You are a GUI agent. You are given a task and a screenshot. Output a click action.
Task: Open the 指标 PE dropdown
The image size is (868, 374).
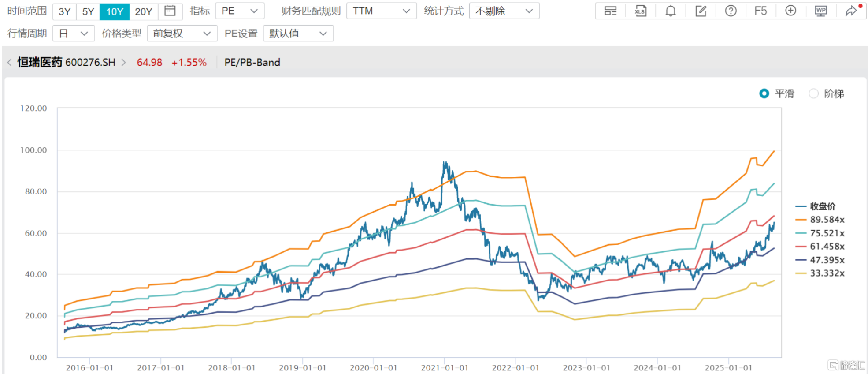pyautogui.click(x=240, y=11)
